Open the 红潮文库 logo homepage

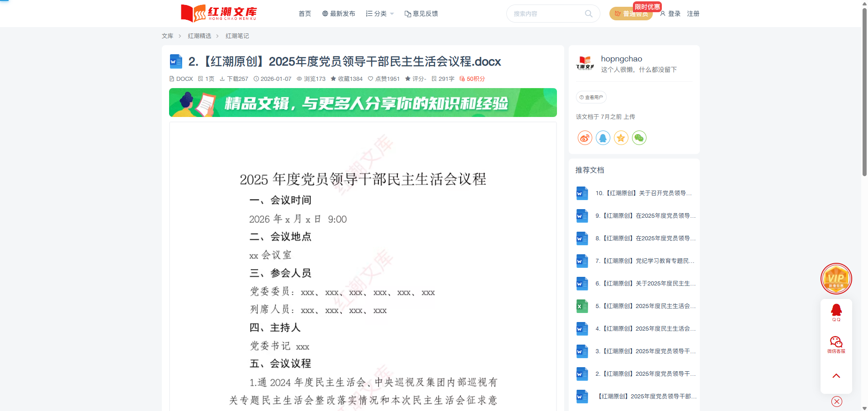[x=219, y=13]
